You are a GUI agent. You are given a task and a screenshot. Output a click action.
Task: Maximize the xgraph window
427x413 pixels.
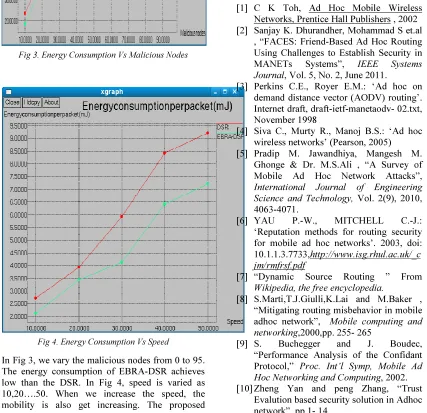(225, 92)
